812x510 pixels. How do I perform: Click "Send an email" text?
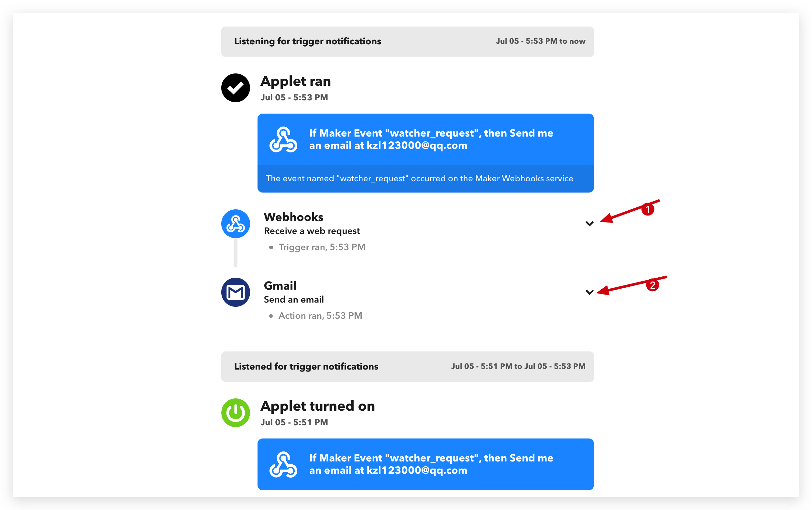[294, 300]
